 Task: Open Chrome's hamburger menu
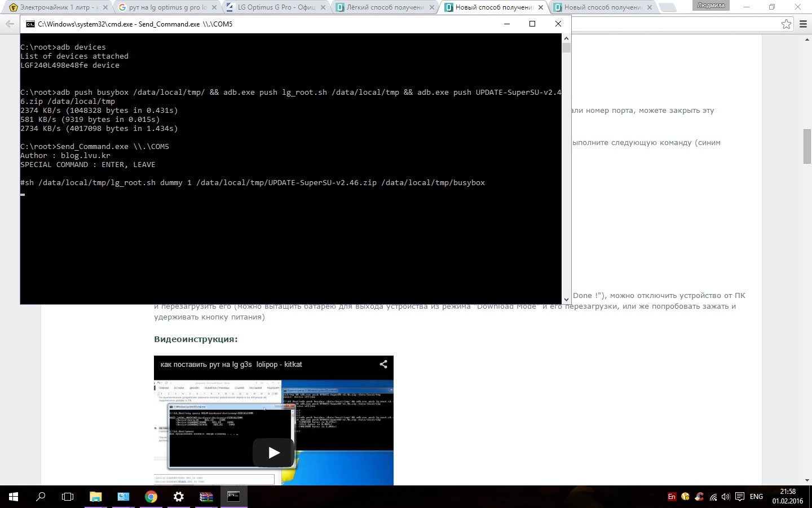point(804,24)
